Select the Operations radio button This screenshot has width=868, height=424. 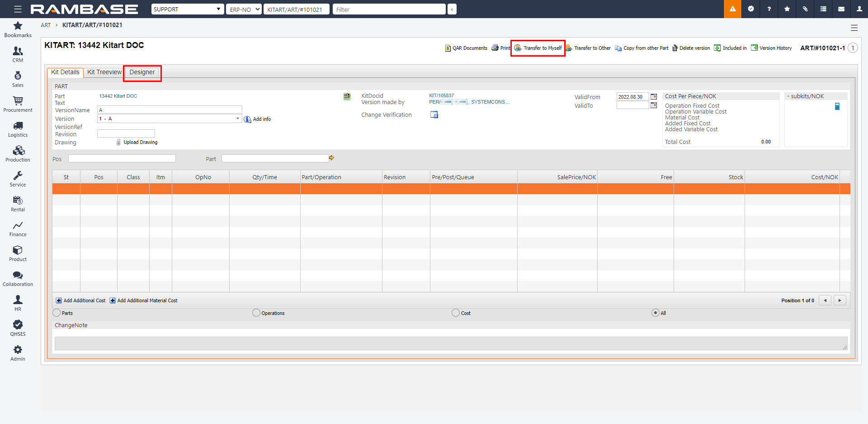coord(256,313)
